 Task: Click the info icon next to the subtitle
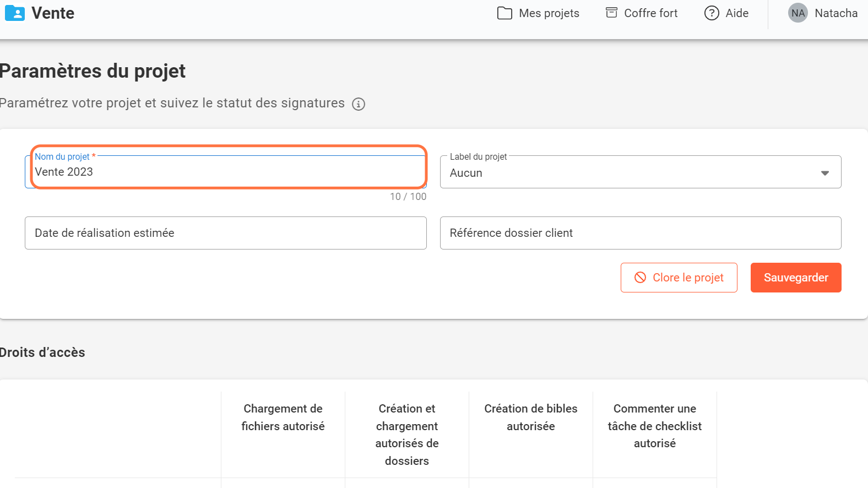(359, 104)
